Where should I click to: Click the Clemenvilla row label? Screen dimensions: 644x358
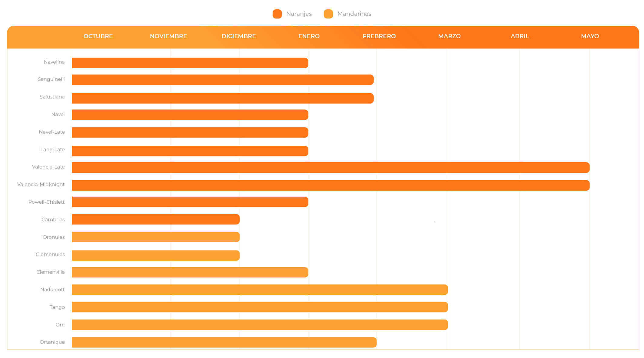pyautogui.click(x=50, y=272)
